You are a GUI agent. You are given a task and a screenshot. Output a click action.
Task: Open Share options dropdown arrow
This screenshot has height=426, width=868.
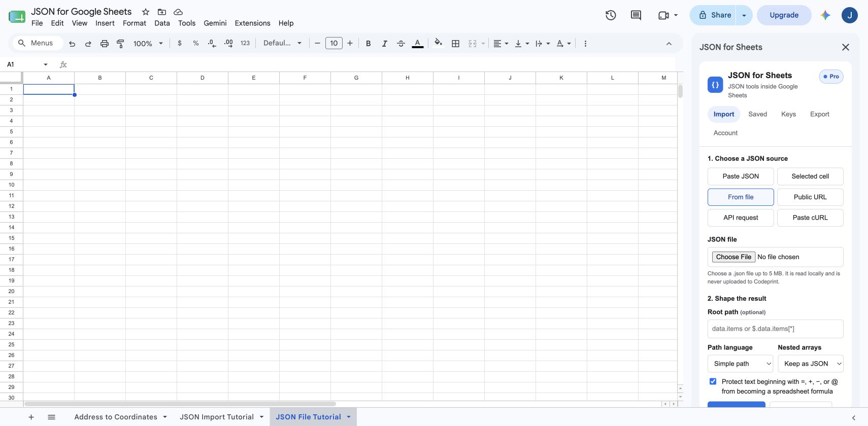(x=744, y=15)
